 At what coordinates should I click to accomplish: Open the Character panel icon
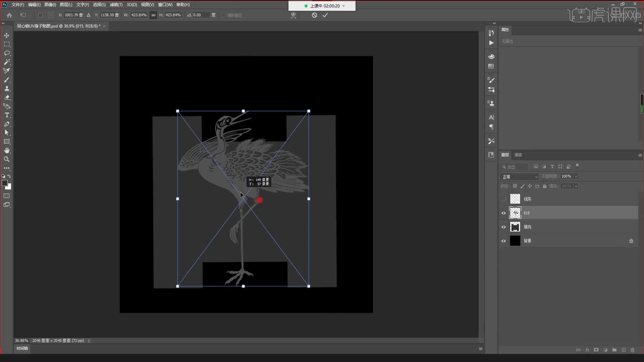[491, 117]
